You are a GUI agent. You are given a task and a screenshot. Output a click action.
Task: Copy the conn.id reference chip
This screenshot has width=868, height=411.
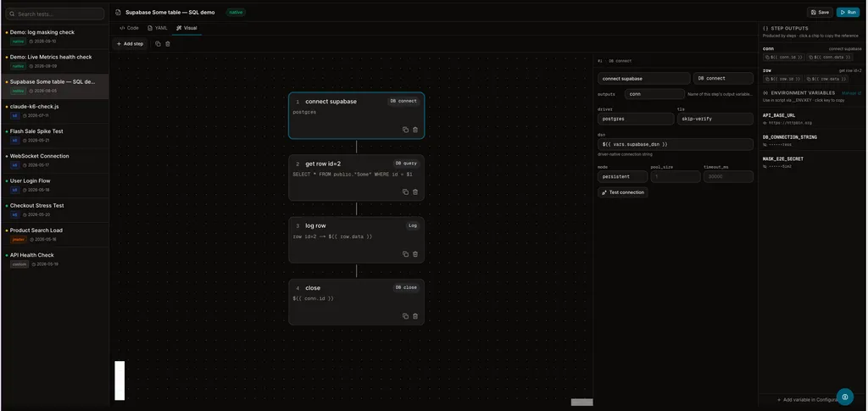click(784, 57)
